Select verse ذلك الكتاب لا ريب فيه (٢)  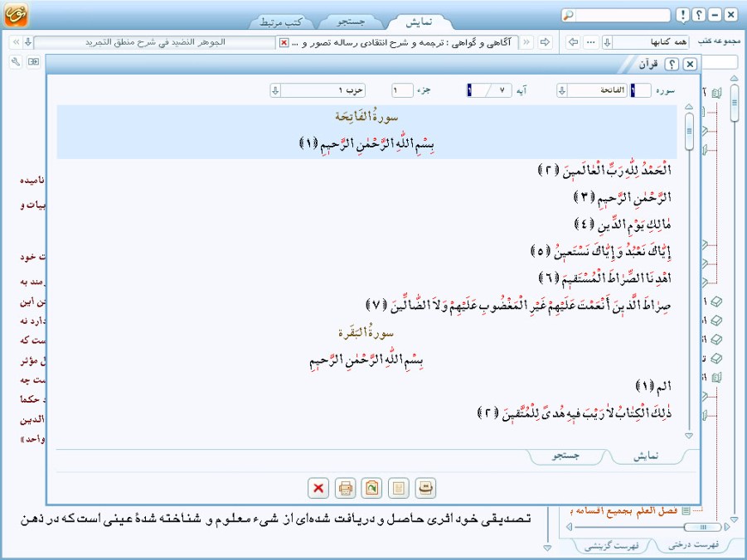click(x=574, y=413)
